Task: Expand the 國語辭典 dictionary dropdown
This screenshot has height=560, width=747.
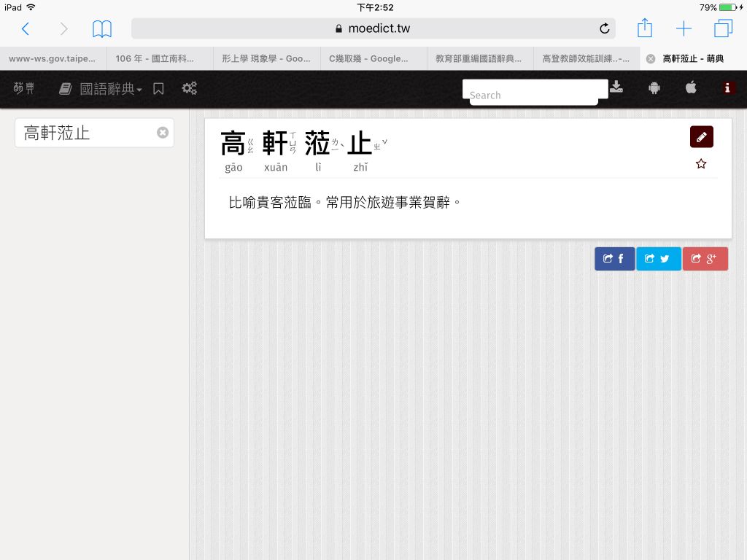Action: pos(101,89)
